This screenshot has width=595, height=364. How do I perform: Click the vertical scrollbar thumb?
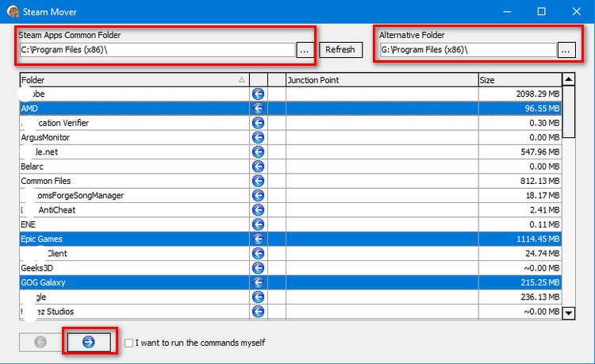click(569, 113)
